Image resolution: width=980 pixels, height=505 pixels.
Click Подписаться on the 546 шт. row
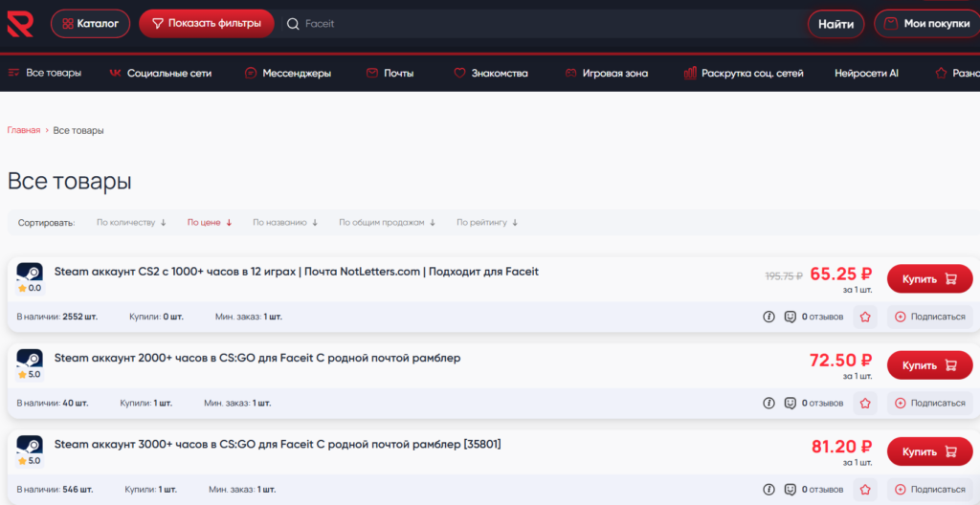coord(930,490)
